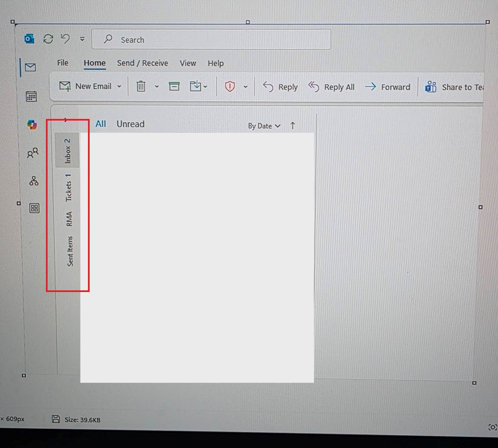Click the Outlook app icon in title bar
The image size is (498, 448).
pyautogui.click(x=29, y=39)
